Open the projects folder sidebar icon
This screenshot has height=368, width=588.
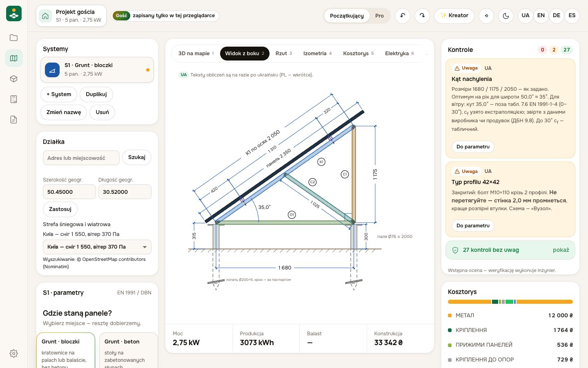(x=13, y=38)
